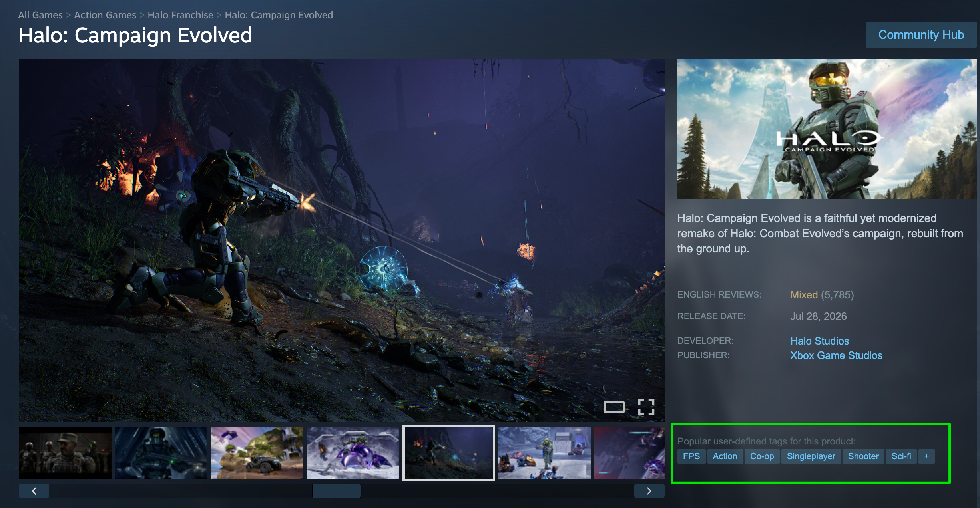Select the Shooter tag
The width and height of the screenshot is (980, 508).
[x=863, y=456]
